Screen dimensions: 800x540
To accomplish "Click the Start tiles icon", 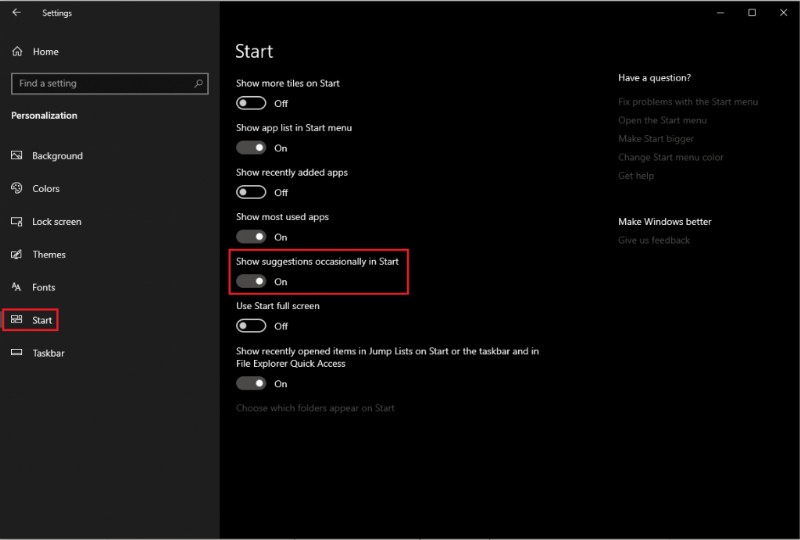I will tap(17, 320).
